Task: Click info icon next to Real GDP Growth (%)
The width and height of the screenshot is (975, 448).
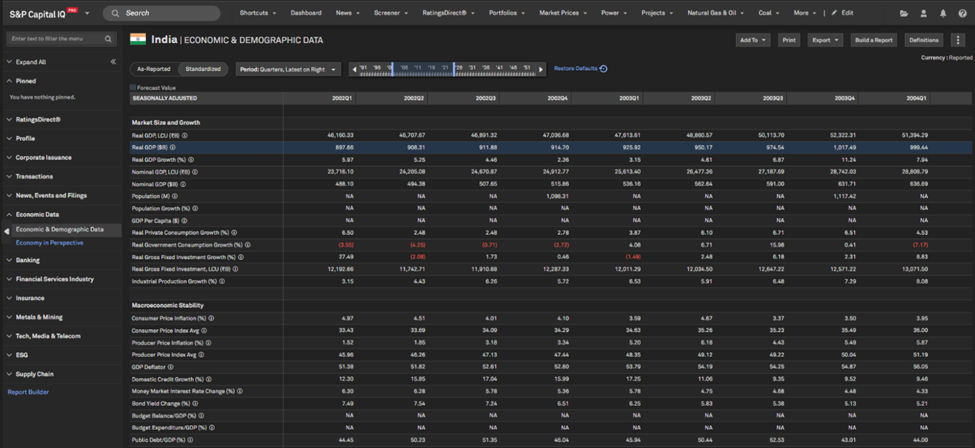Action: [x=189, y=160]
